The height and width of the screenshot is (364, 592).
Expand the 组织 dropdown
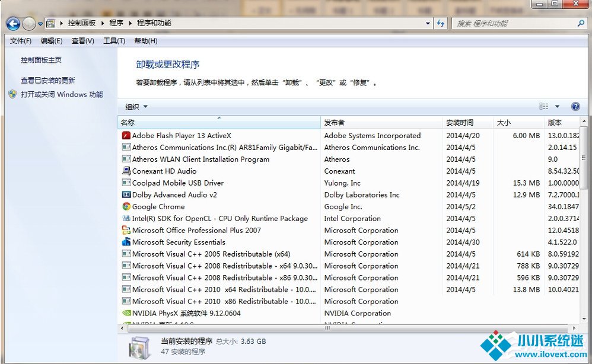pos(136,107)
